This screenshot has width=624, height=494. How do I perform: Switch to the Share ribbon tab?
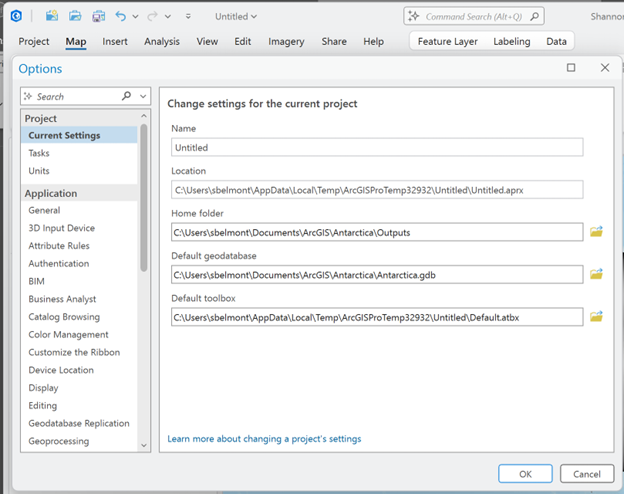(x=334, y=41)
